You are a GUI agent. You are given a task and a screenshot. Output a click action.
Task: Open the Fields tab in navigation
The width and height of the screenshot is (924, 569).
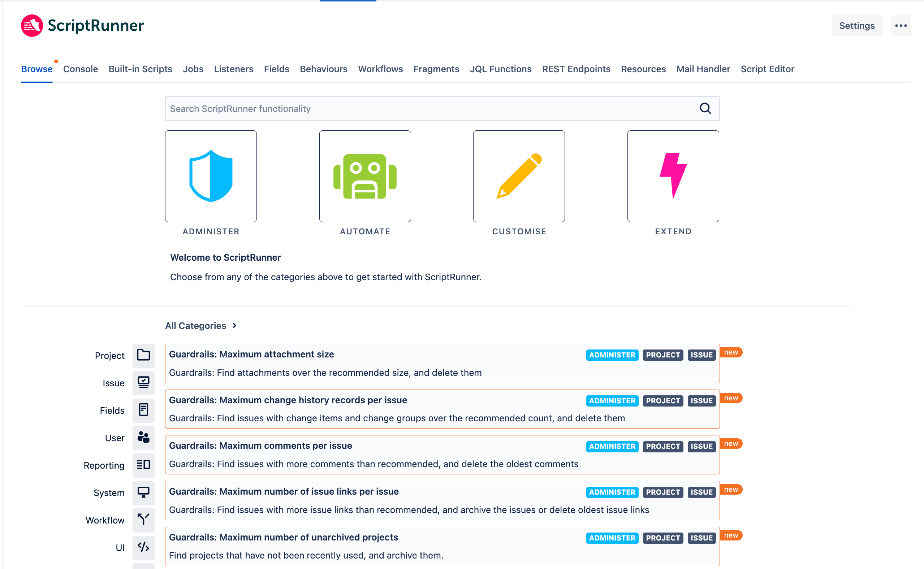click(x=276, y=69)
